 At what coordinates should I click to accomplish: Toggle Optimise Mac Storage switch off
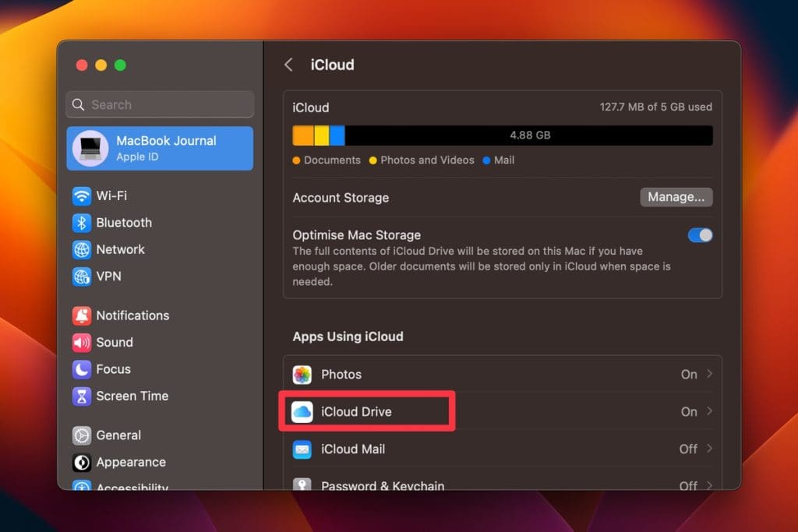click(701, 235)
